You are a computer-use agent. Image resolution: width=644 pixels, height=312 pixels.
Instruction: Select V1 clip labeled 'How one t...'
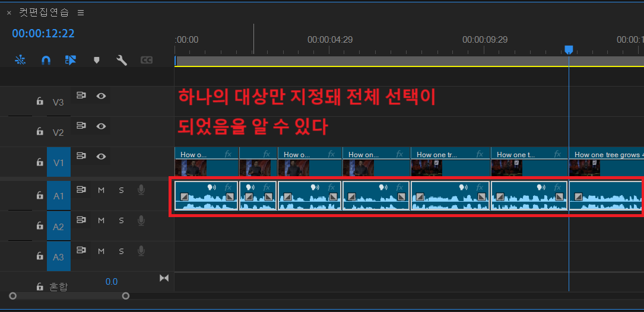click(x=529, y=163)
